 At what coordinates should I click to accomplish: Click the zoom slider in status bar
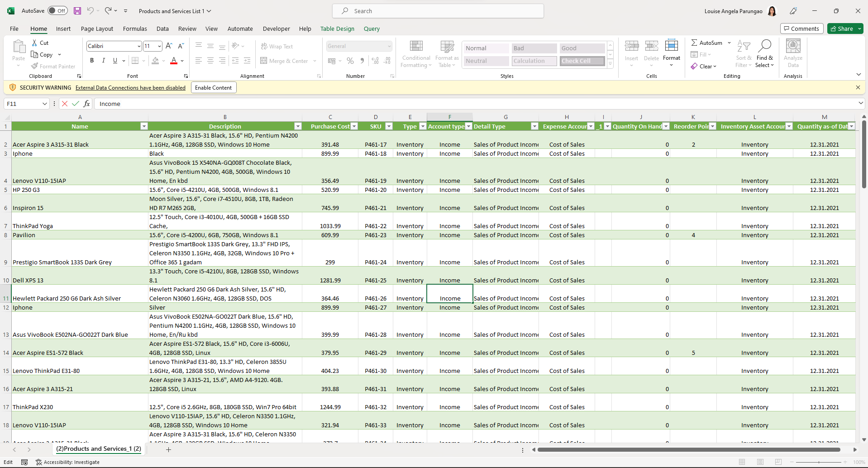pyautogui.click(x=819, y=462)
